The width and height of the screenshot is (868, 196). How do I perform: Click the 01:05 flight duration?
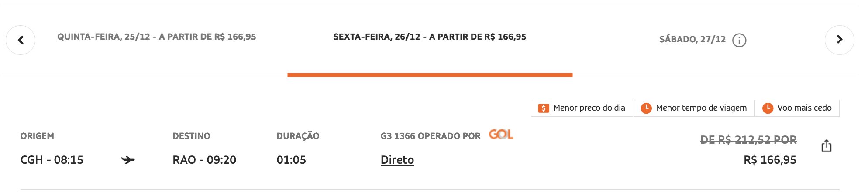pos(291,160)
